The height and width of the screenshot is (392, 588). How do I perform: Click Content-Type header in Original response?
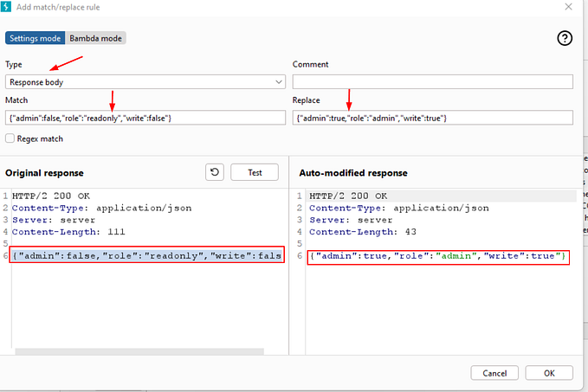pyautogui.click(x=101, y=208)
